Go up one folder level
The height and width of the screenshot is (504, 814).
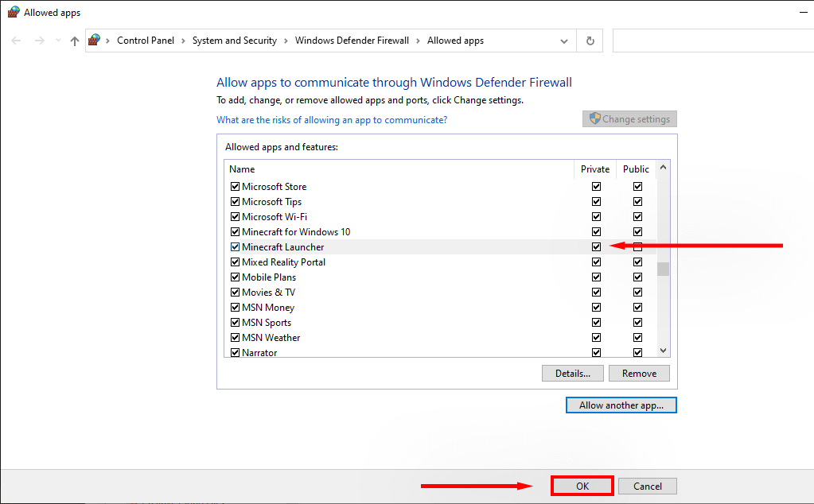point(75,41)
